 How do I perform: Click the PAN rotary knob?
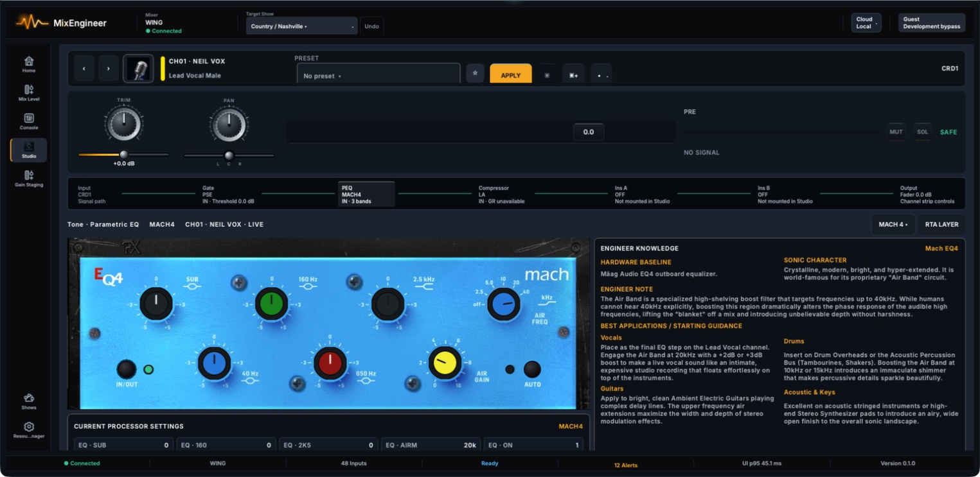[229, 125]
